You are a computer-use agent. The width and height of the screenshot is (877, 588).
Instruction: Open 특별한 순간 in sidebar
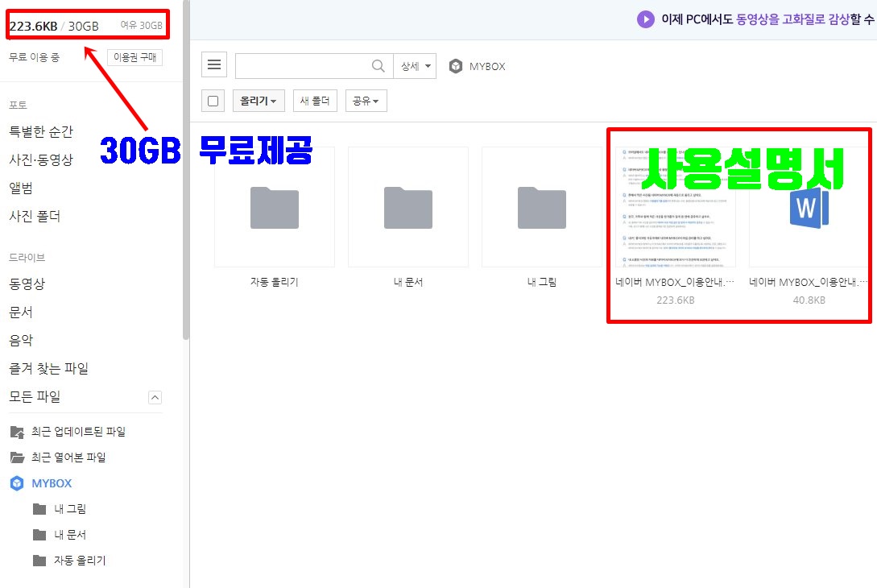[41, 132]
